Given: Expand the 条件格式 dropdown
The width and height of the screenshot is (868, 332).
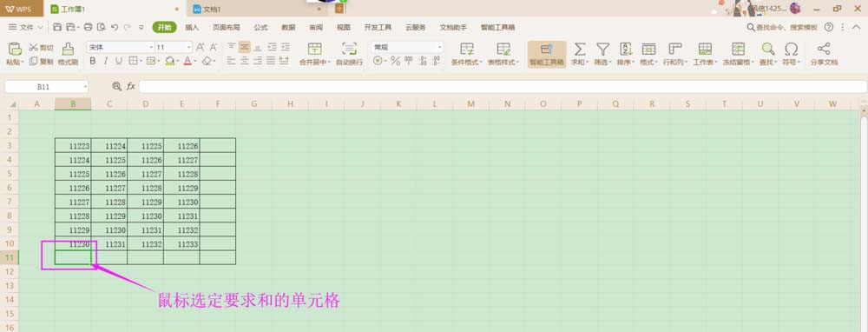Looking at the screenshot, I should pos(481,63).
